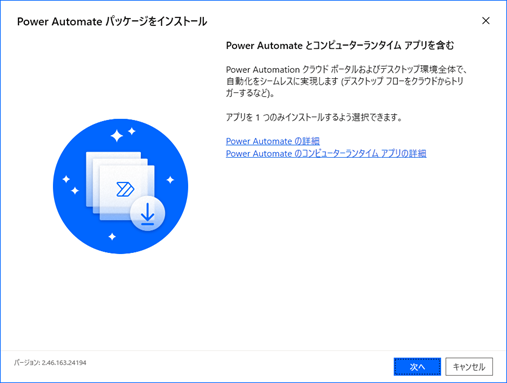Image resolution: width=507 pixels, height=383 pixels.
Task: Click the バージョン 2.46.163.24194 version label
Action: pyautogui.click(x=50, y=363)
